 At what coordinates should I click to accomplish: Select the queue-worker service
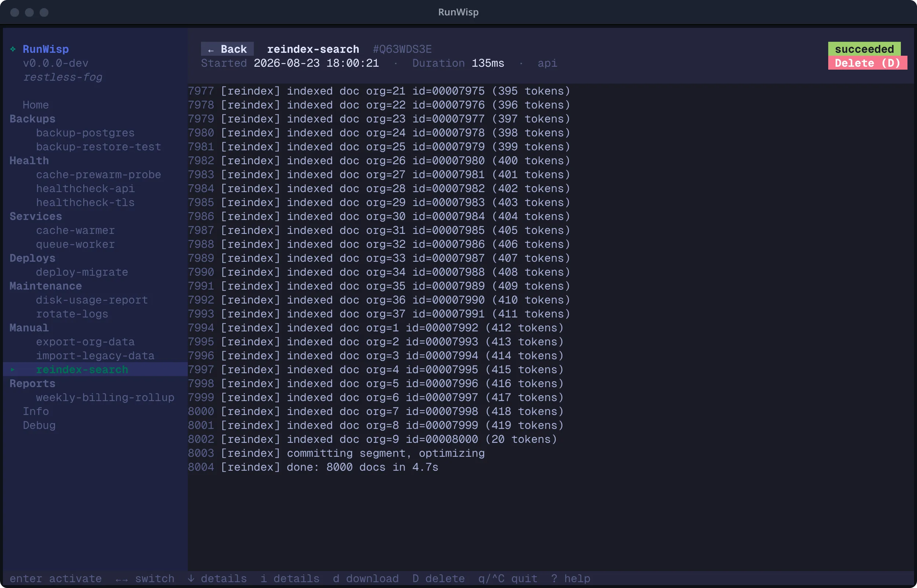click(75, 244)
